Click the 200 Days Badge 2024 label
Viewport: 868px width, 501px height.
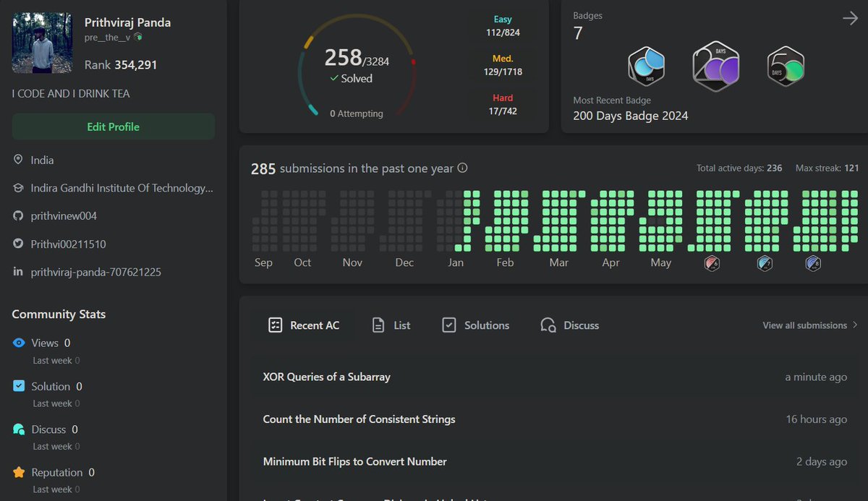point(630,116)
